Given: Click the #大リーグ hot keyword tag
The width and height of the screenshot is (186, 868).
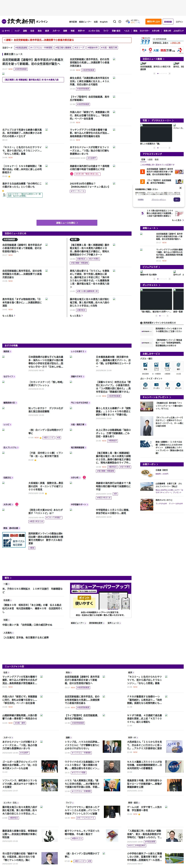Looking at the screenshot, I should (x=80, y=47).
